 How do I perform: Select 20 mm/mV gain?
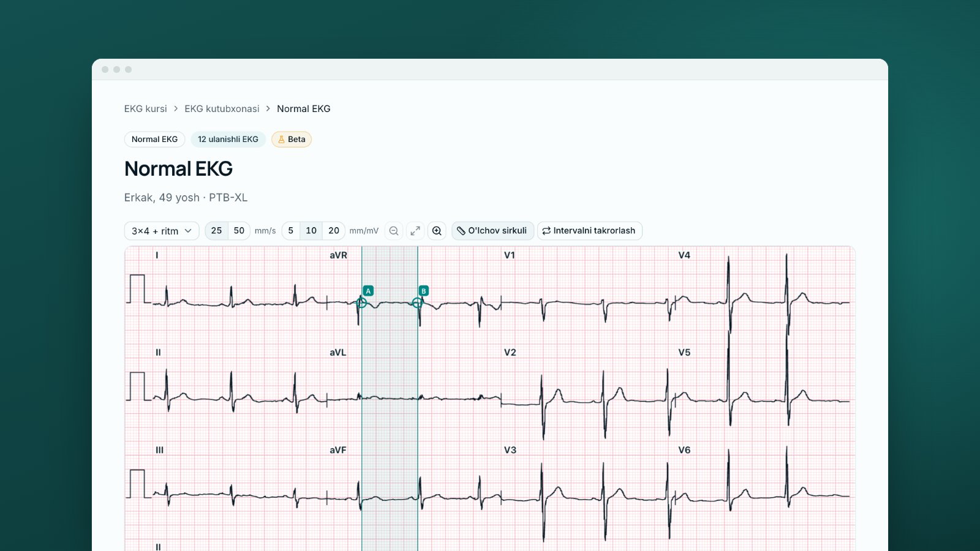click(334, 231)
